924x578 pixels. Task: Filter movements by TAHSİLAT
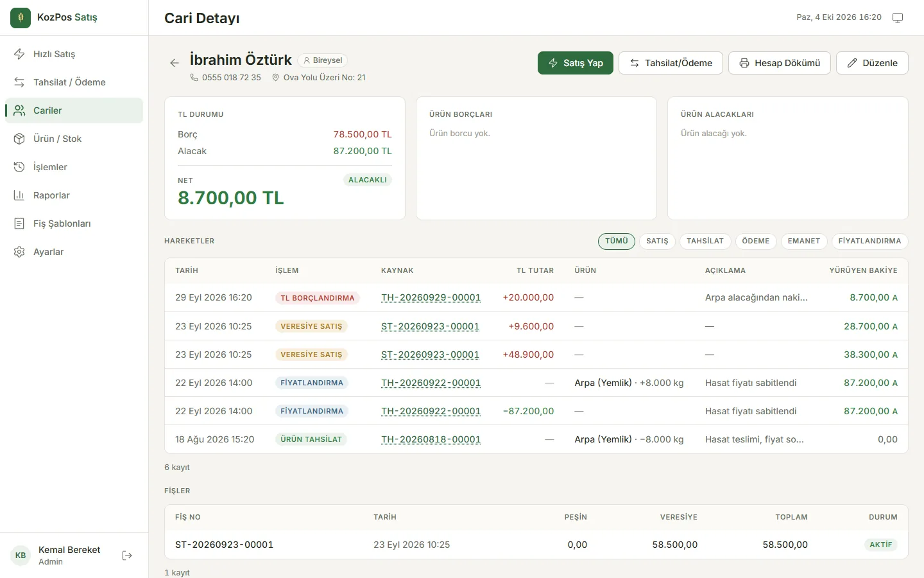tap(705, 241)
